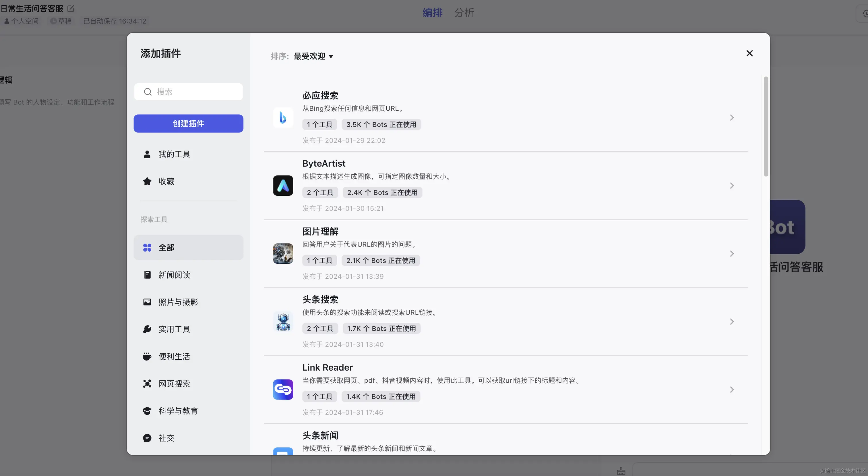This screenshot has height=476, width=868.
Task: Expand details for Link Reader plugin
Action: 732,389
